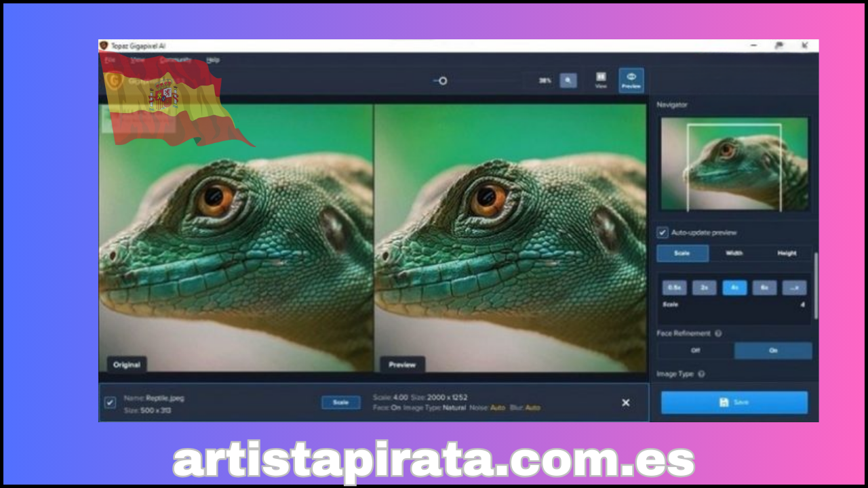Open the Help menu
Image resolution: width=868 pixels, height=488 pixels.
tap(213, 60)
